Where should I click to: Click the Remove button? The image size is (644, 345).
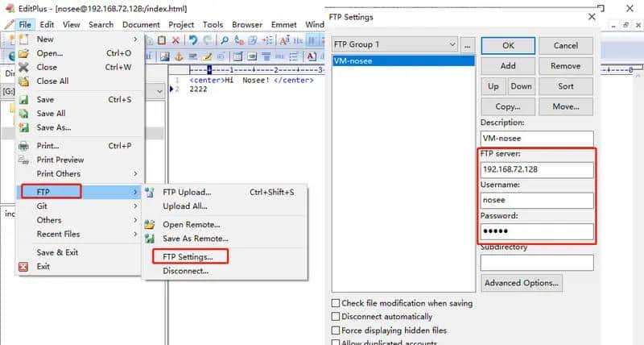click(566, 66)
